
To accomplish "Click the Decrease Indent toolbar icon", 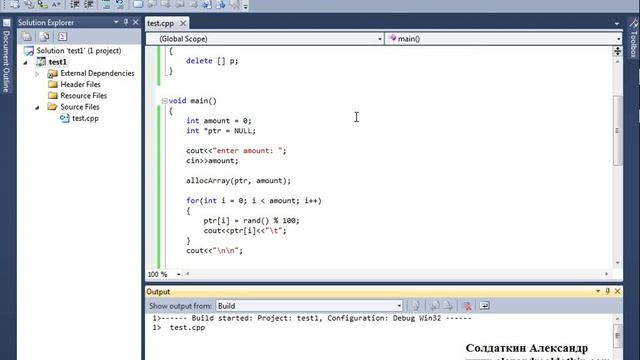I will (75, 4).
